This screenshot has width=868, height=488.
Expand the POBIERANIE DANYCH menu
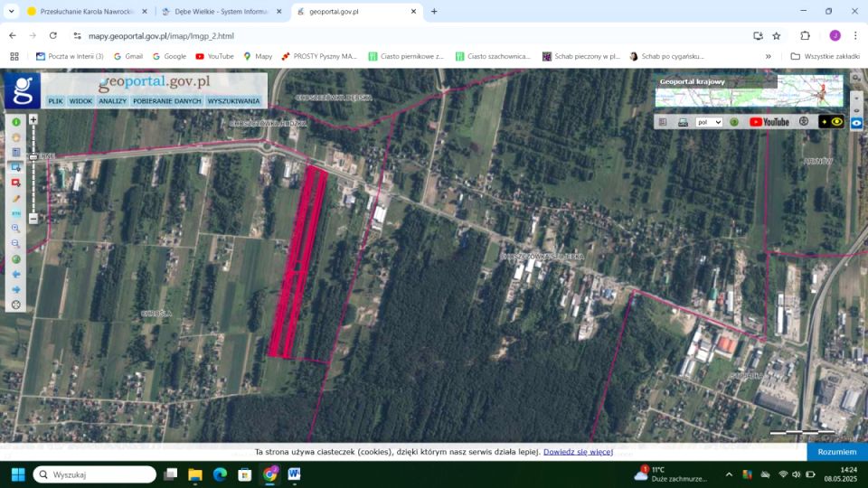pos(167,101)
